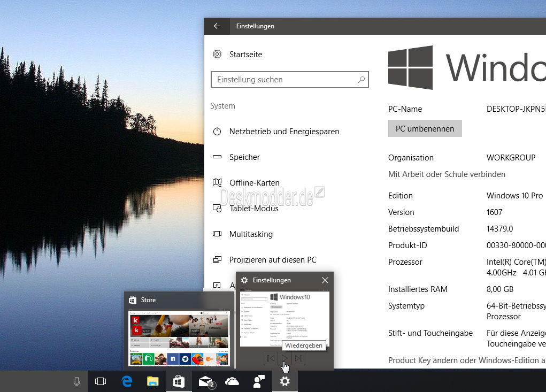Open File Explorer from the taskbar
The image size is (546, 392).
[152, 381]
